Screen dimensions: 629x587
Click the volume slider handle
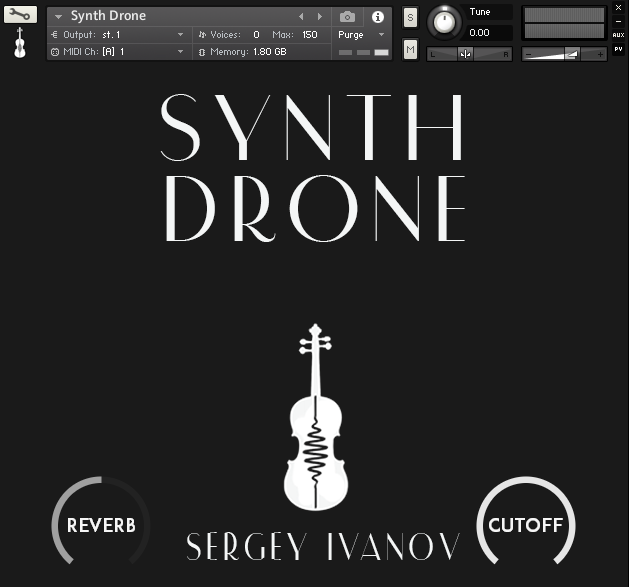point(572,54)
